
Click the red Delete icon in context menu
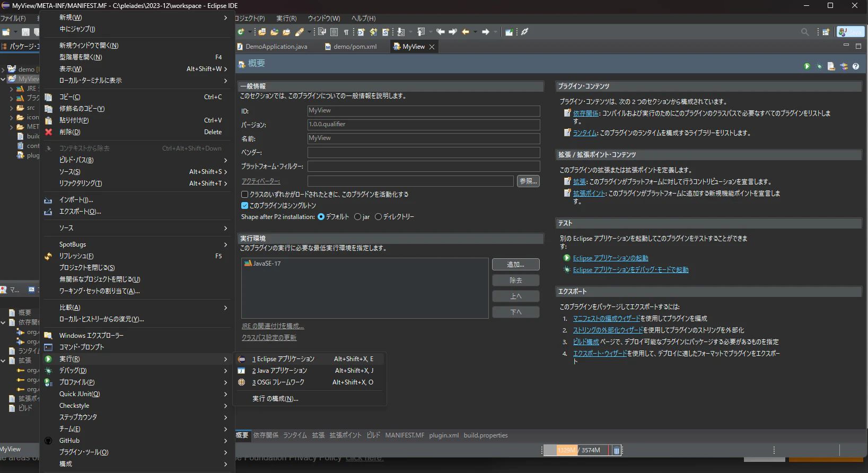[48, 132]
